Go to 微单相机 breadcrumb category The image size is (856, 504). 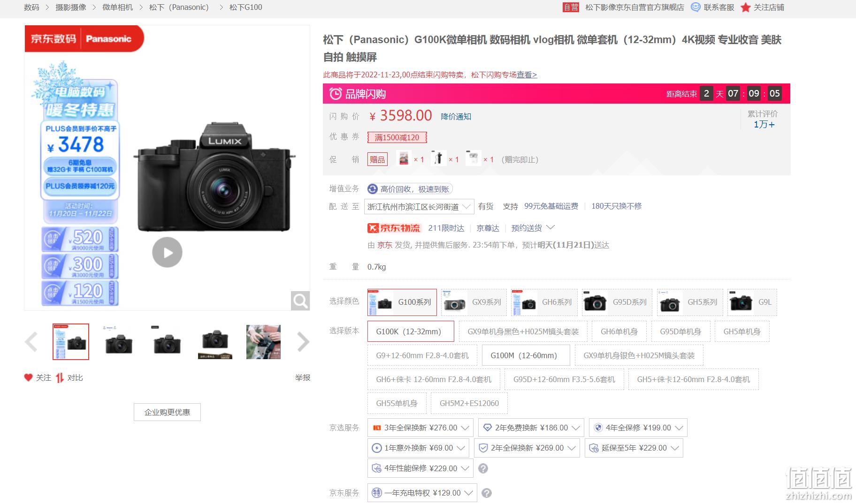pos(117,8)
